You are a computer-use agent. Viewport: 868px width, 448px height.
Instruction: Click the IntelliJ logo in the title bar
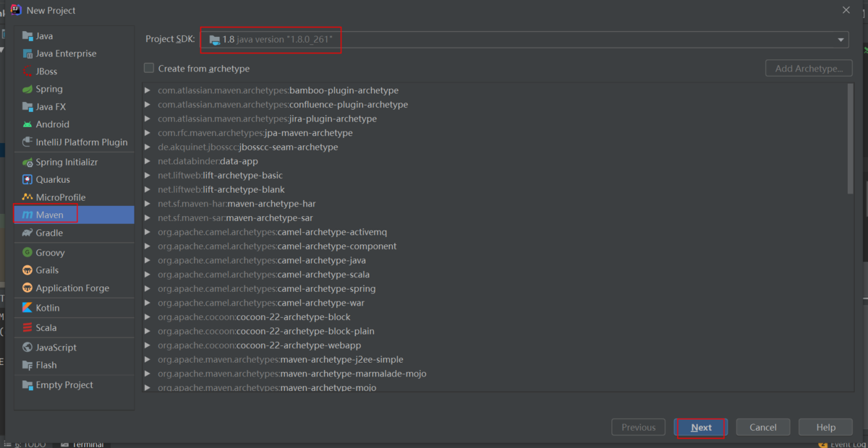16,10
